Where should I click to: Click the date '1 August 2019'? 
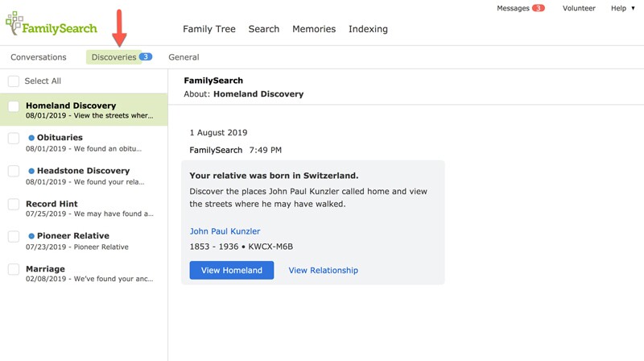tap(218, 132)
